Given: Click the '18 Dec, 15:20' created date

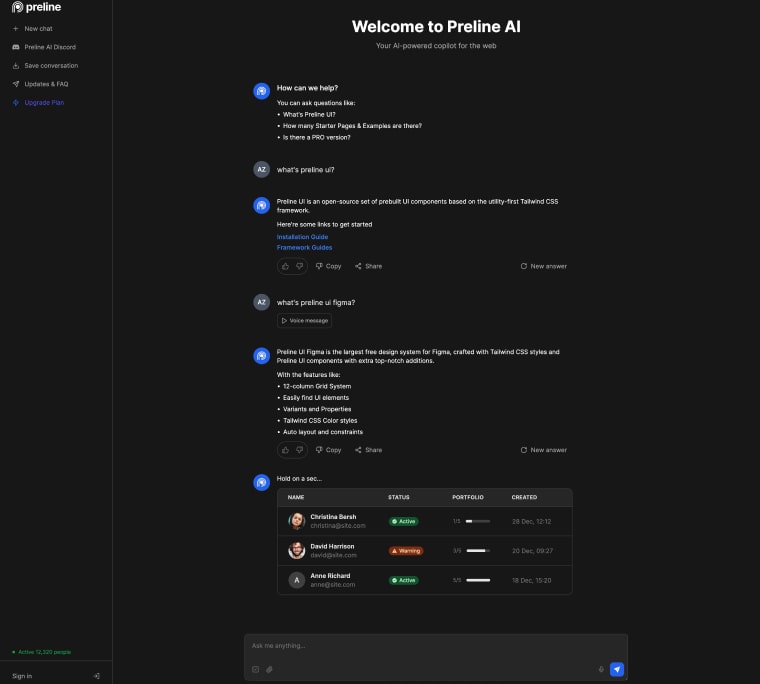Looking at the screenshot, I should (x=531, y=580).
